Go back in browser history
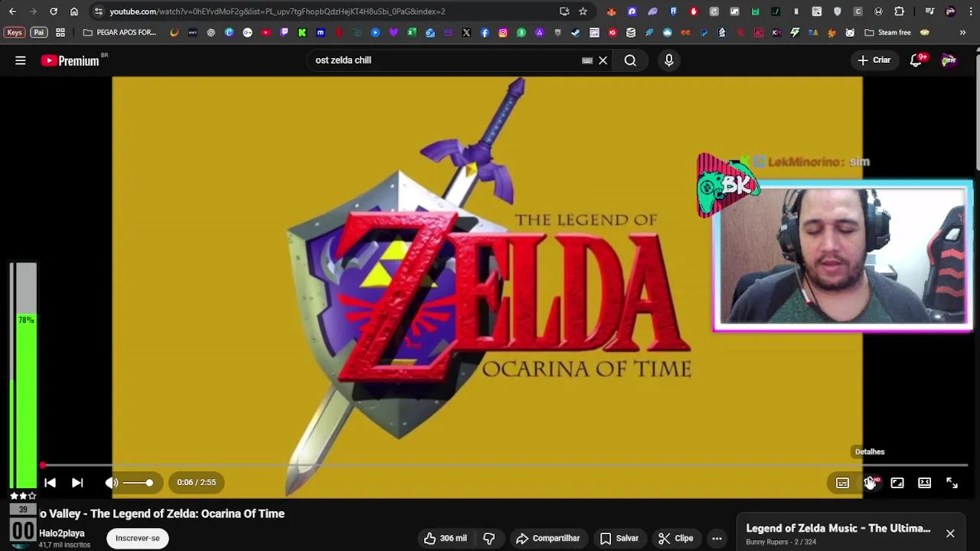 [x=12, y=11]
